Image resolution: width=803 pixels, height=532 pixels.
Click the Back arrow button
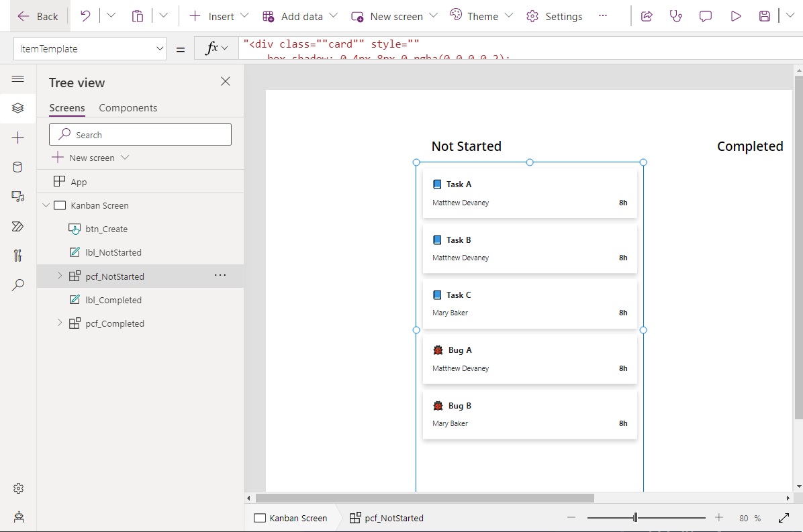38,16
